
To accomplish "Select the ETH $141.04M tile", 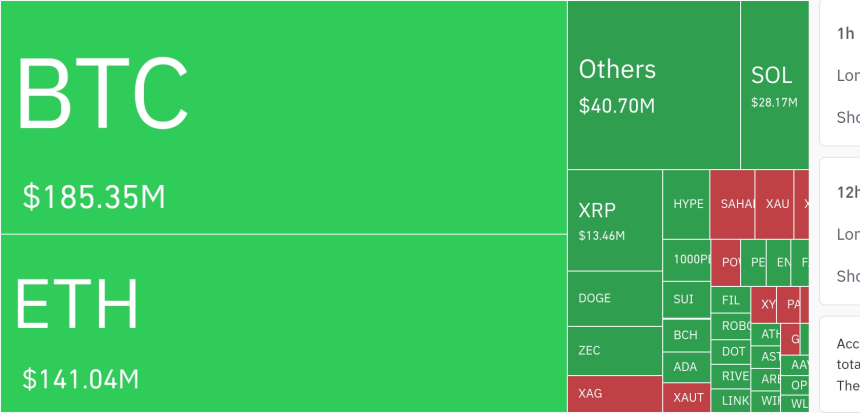I will (283, 322).
